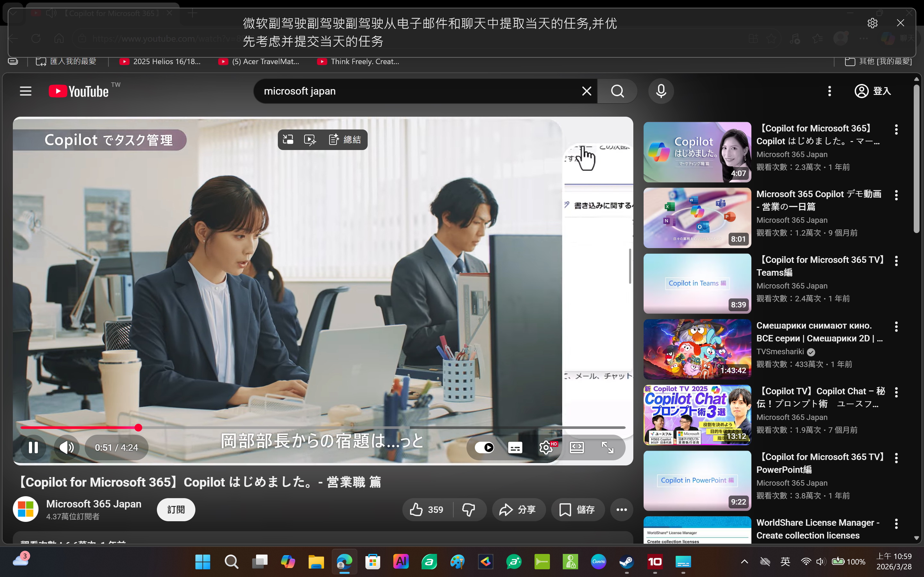
Task: Open the 2025 Helios bookmark
Action: 160,62
